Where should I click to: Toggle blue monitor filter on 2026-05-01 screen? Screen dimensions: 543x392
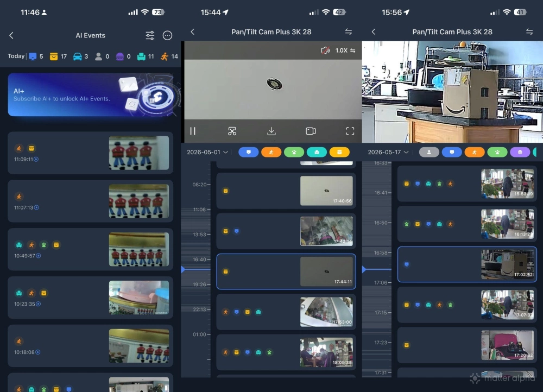click(x=248, y=152)
